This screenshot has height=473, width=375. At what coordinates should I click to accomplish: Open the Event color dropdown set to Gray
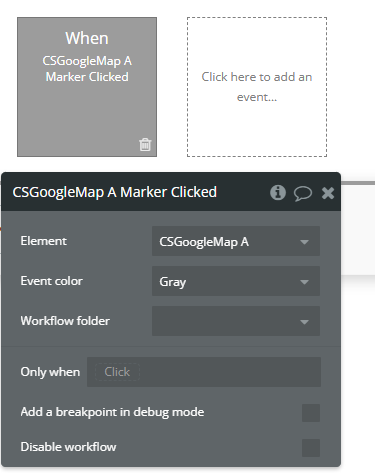coord(236,281)
